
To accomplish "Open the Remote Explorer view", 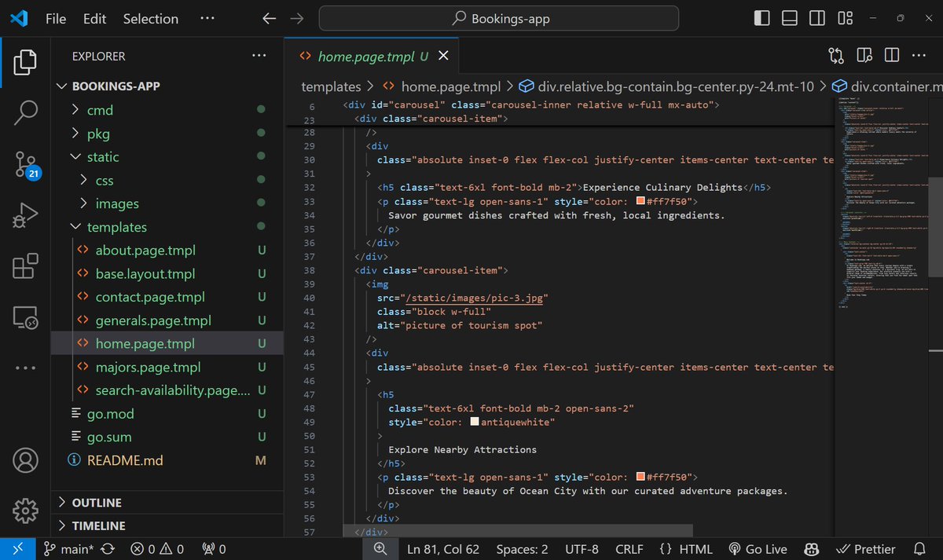I will click(25, 317).
